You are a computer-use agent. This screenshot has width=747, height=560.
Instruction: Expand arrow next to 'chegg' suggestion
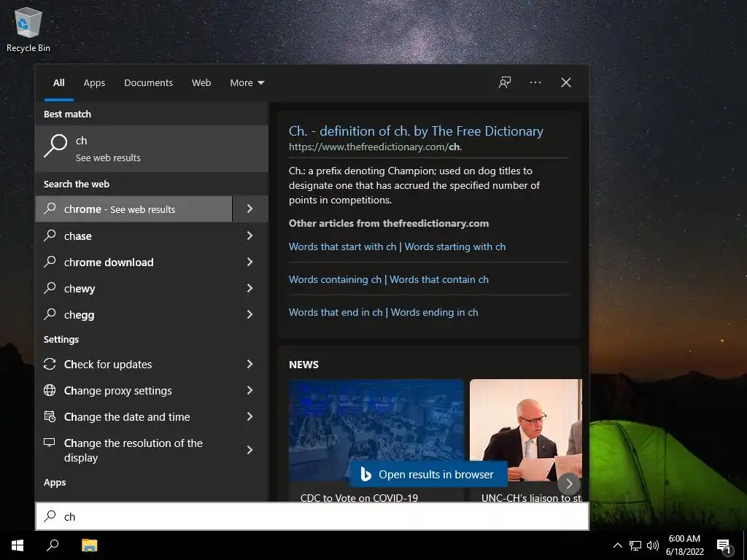click(x=250, y=314)
